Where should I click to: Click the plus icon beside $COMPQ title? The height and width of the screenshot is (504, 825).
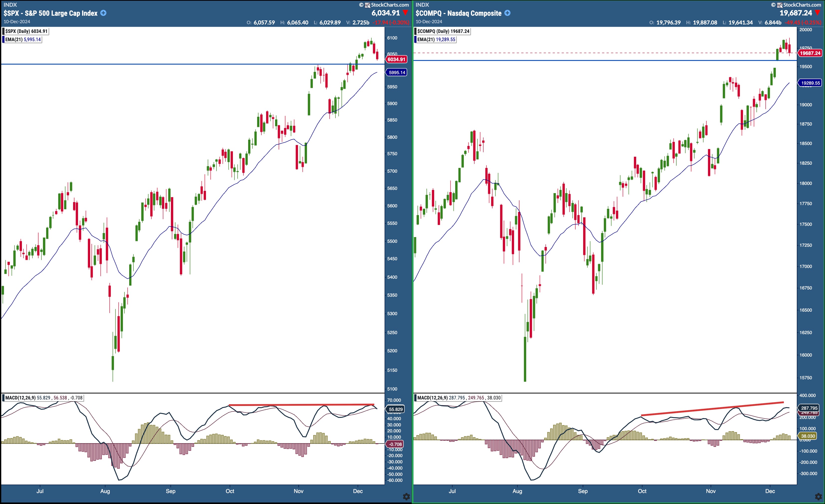(507, 13)
